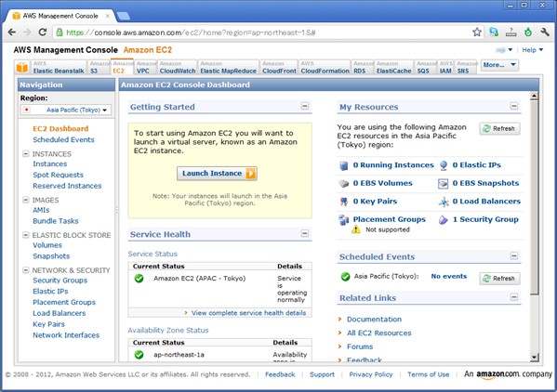Switch to the Elastic Beanstalk tab
Viewport: 557px width, 392px height.
[59, 67]
